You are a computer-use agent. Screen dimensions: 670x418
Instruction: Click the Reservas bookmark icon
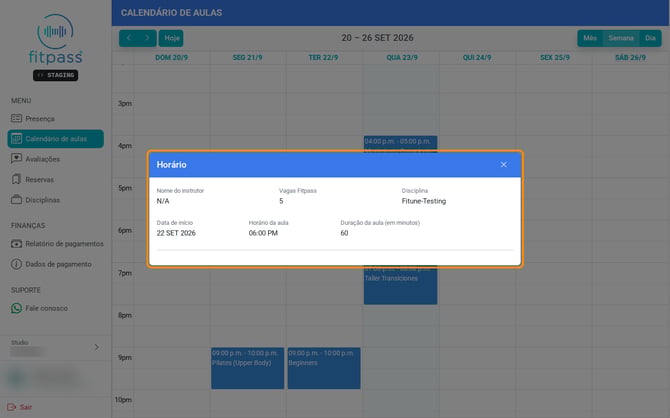pyautogui.click(x=16, y=179)
